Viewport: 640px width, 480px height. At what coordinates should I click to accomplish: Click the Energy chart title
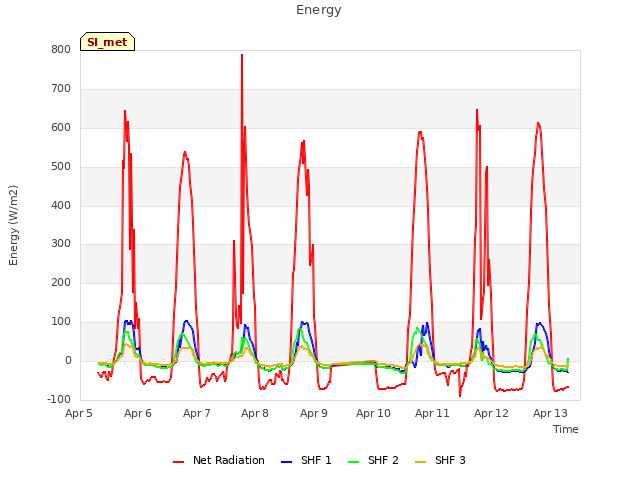click(x=319, y=10)
